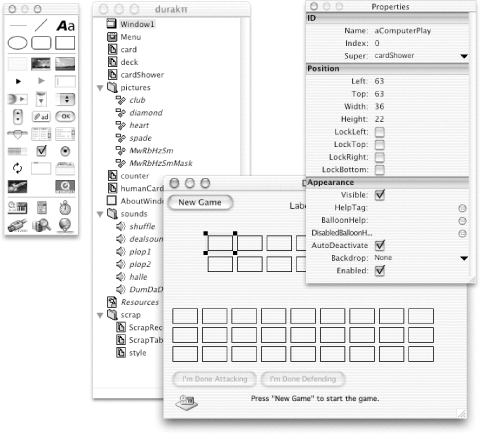Select the Aa static text tool

pos(66,26)
